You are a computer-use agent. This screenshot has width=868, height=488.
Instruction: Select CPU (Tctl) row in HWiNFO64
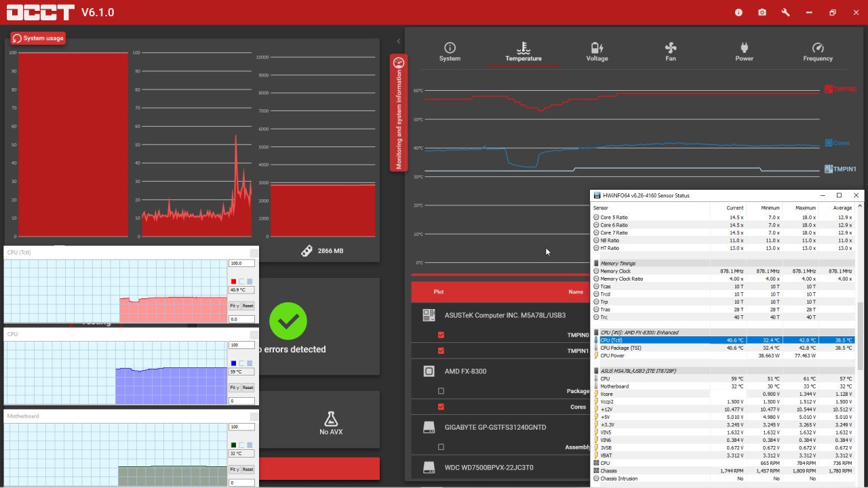pos(724,340)
